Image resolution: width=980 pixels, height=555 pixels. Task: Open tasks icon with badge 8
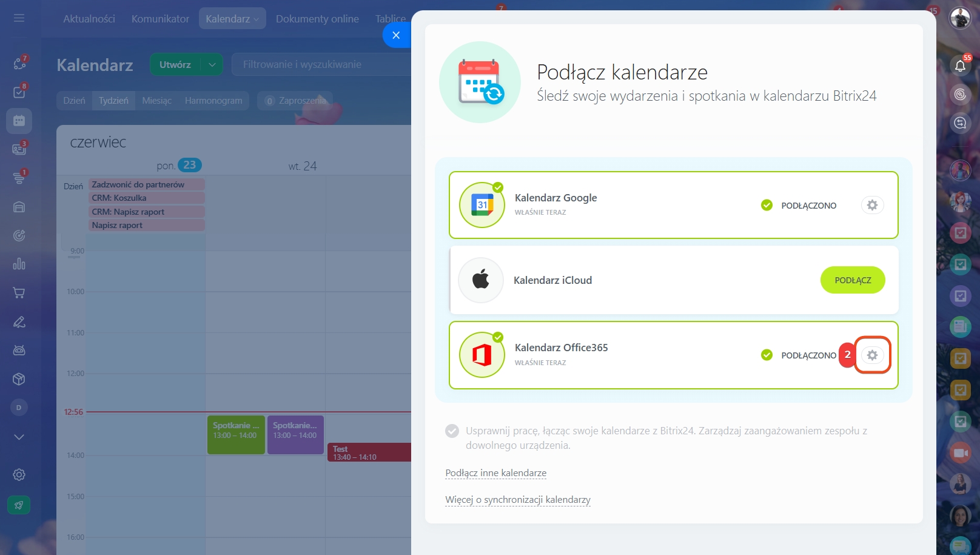19,92
